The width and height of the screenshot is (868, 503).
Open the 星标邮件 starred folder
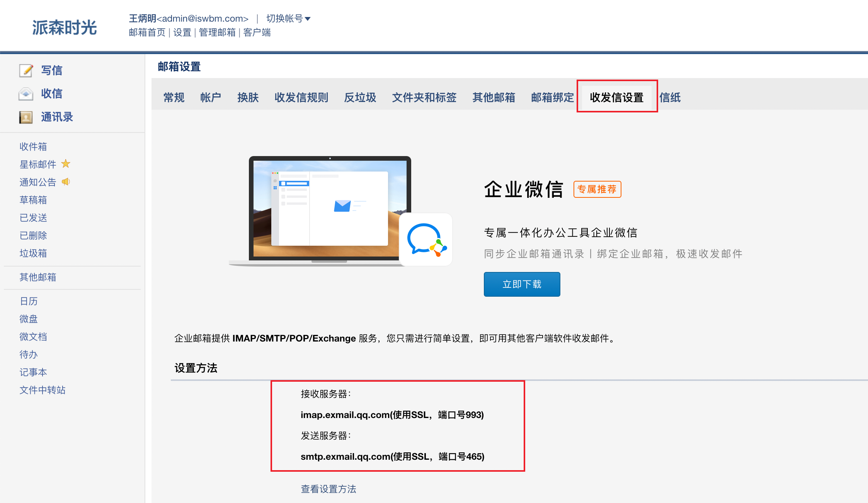[x=38, y=164]
